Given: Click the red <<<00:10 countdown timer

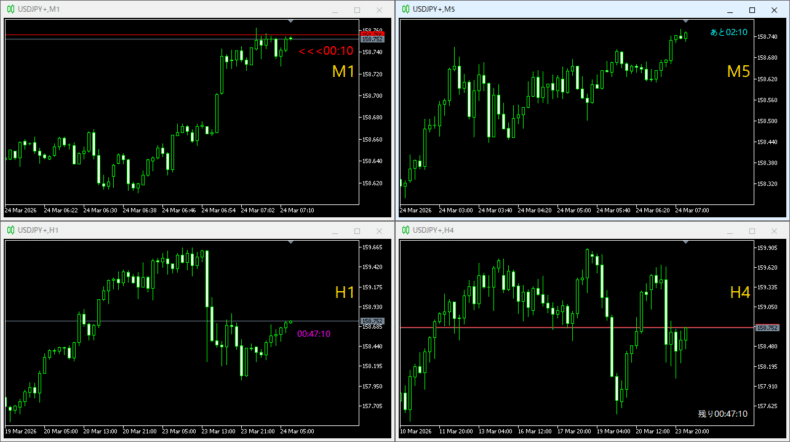Looking at the screenshot, I should (x=326, y=50).
